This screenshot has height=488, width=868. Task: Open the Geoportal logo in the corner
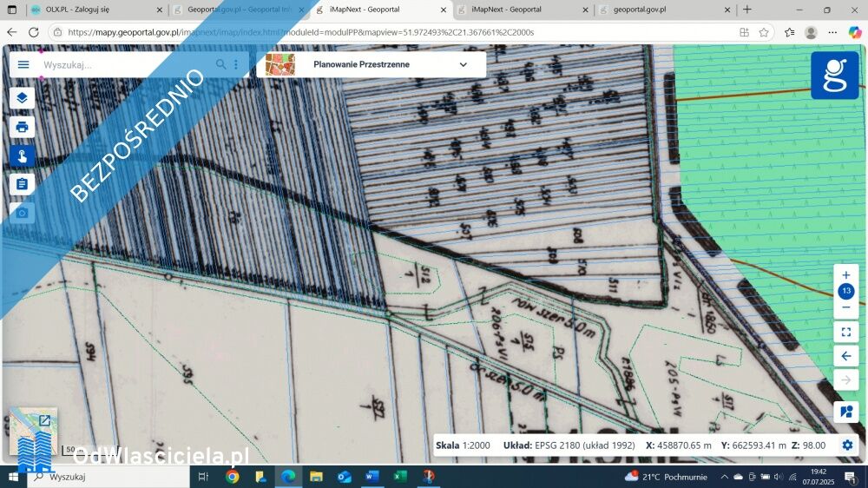tap(834, 76)
